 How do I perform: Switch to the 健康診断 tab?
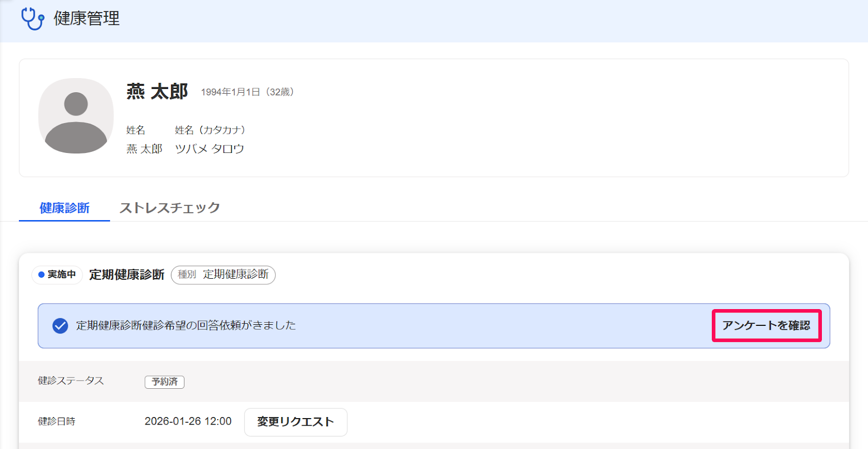tap(65, 208)
